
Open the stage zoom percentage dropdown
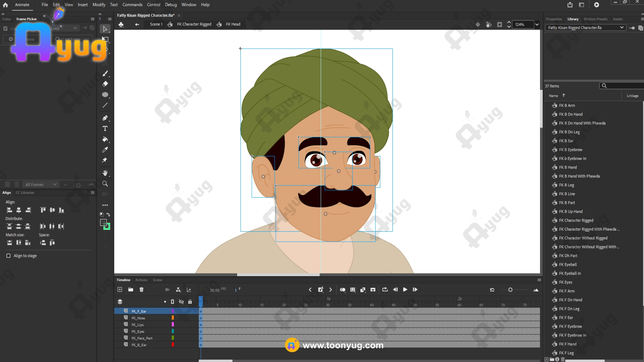537,24
